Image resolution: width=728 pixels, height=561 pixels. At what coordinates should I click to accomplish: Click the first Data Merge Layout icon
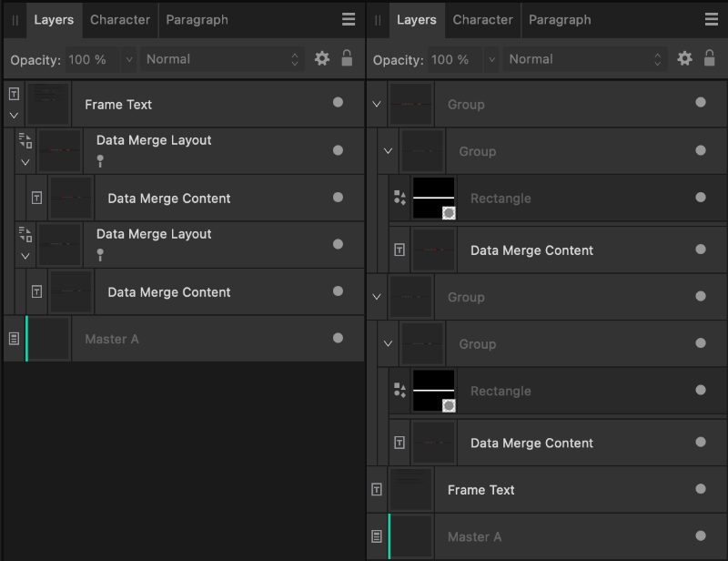[25, 140]
